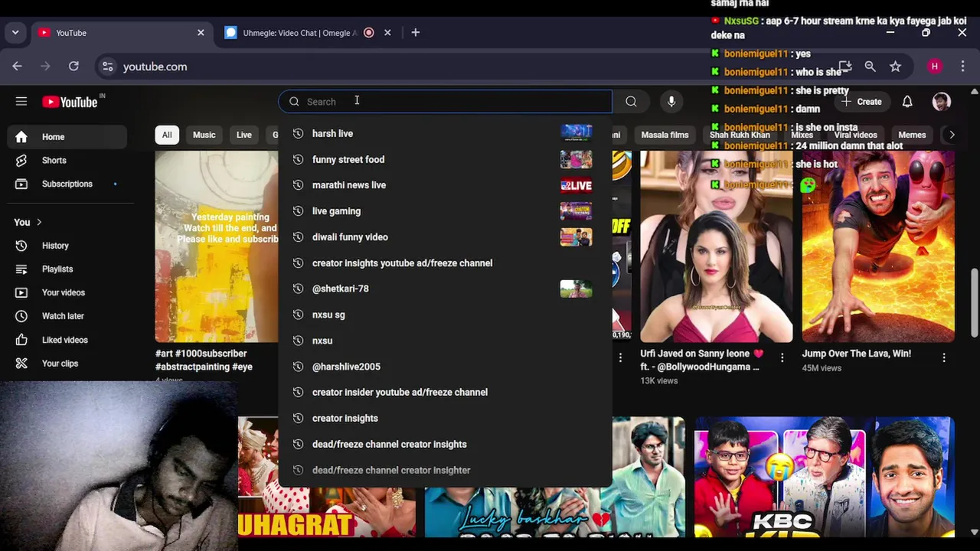Open Your videos in sidebar

click(67, 293)
